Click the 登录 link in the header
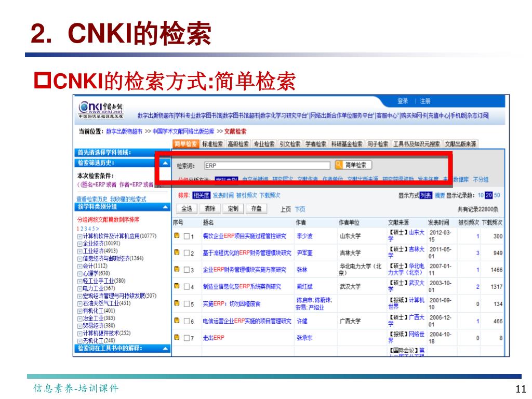Screen dimensions: 532x399 coord(403,101)
